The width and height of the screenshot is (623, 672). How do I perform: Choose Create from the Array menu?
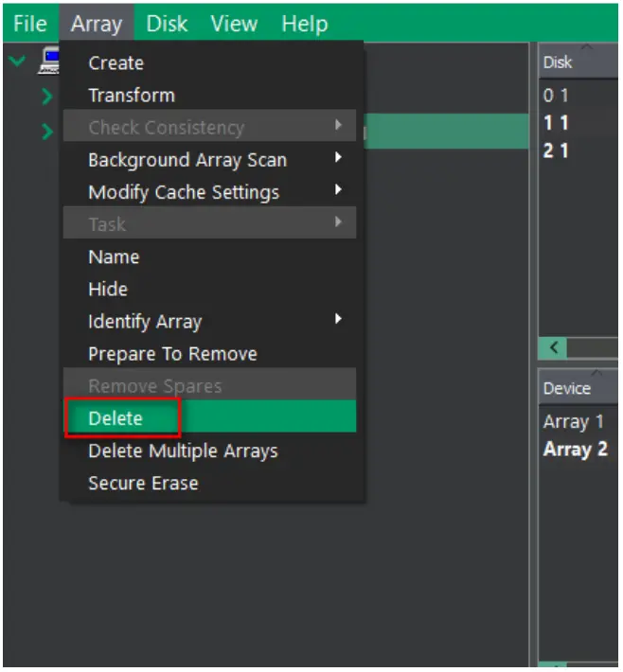point(116,63)
